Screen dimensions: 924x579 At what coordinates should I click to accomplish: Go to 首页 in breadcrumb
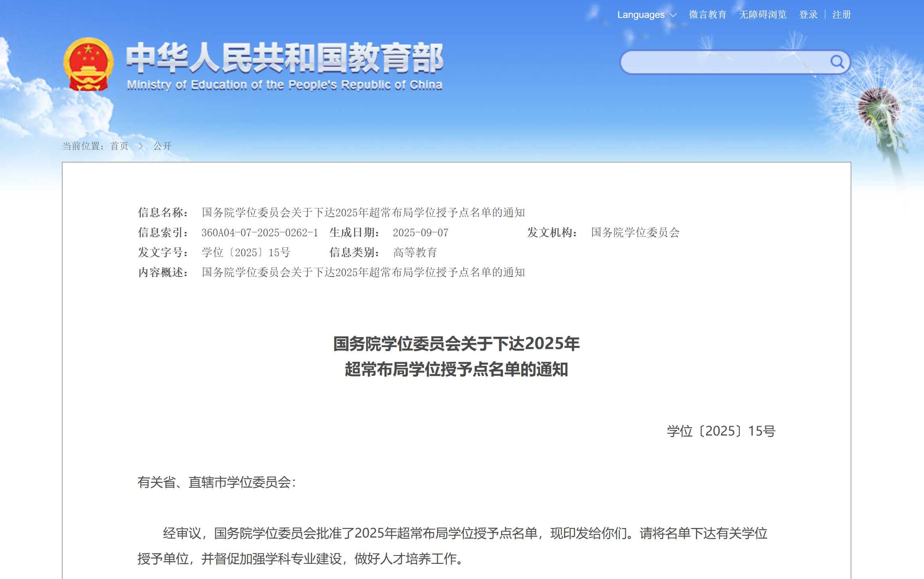[x=119, y=146]
